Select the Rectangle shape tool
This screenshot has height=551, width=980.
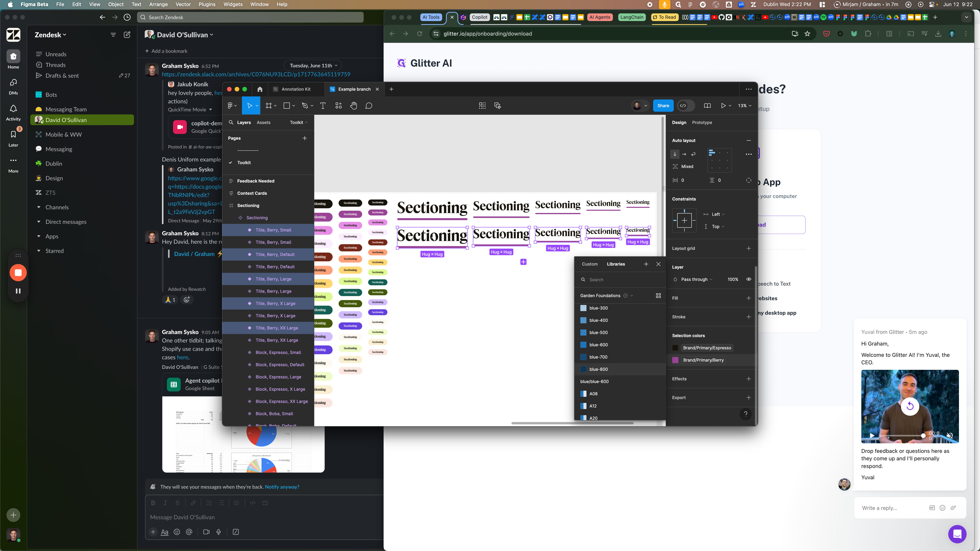287,106
